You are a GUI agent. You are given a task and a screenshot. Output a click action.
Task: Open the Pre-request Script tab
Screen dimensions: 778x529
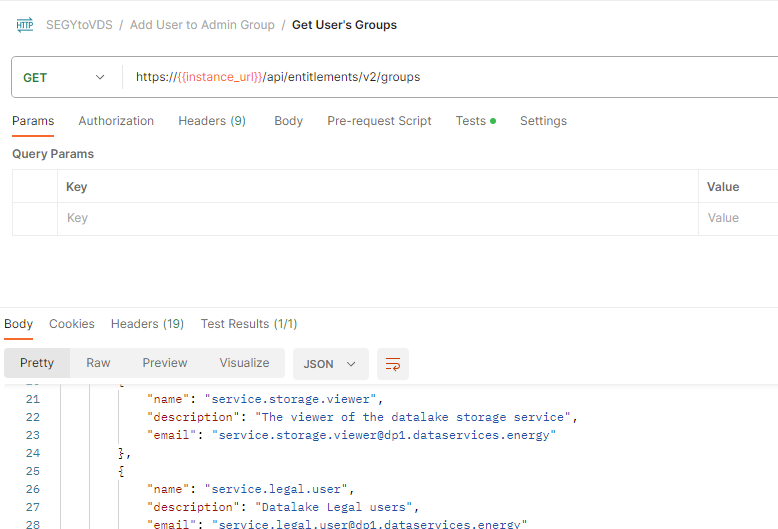pyautogui.click(x=379, y=121)
